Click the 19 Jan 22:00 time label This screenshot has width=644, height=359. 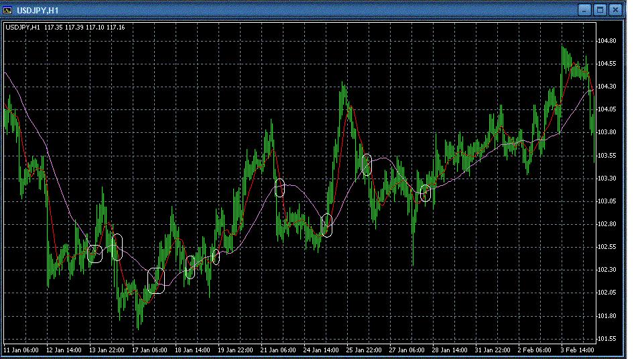click(235, 350)
